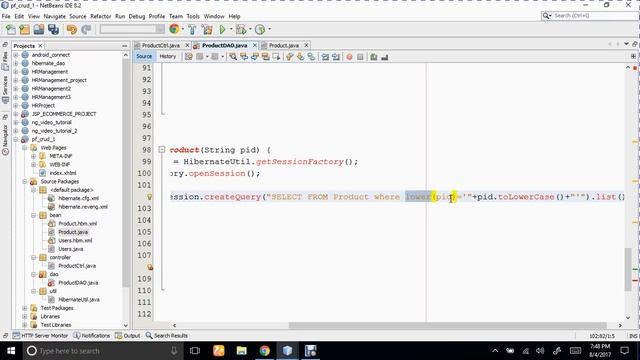Expand the Test Packages node
The image size is (640, 360).
point(25,308)
